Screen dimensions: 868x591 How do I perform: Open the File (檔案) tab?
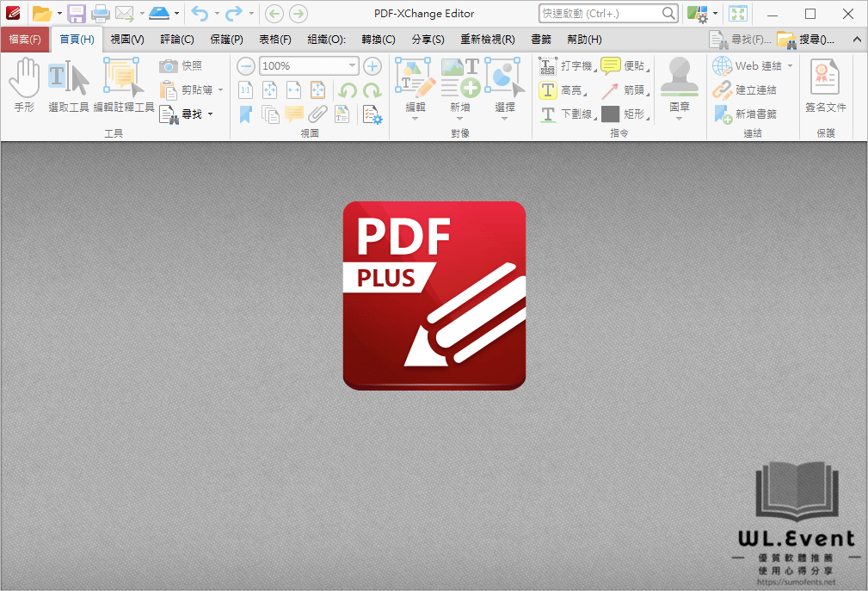tap(25, 40)
